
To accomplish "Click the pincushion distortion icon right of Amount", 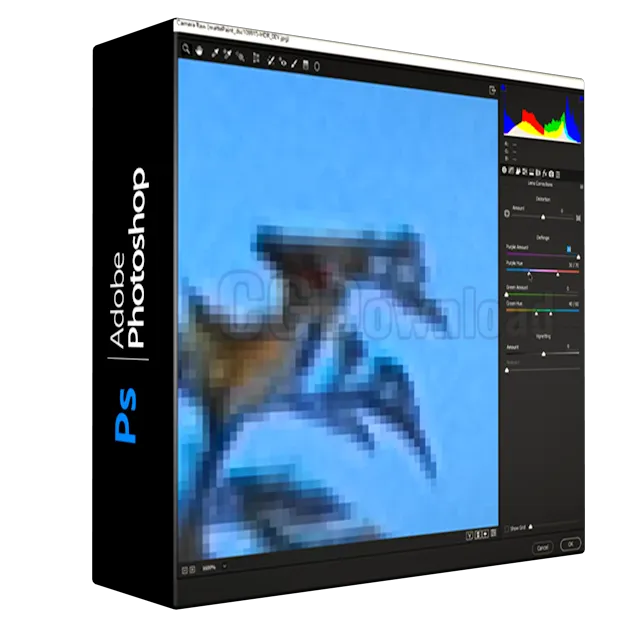I will pyautogui.click(x=579, y=218).
